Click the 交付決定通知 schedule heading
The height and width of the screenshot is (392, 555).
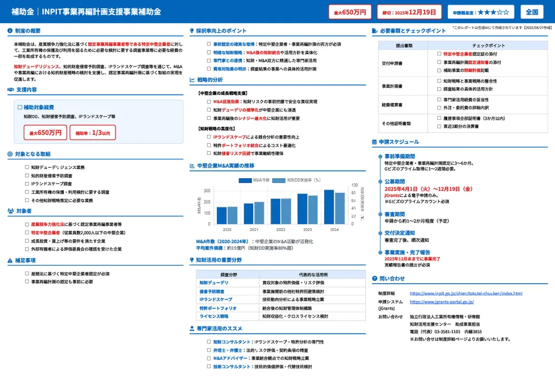click(x=400, y=233)
